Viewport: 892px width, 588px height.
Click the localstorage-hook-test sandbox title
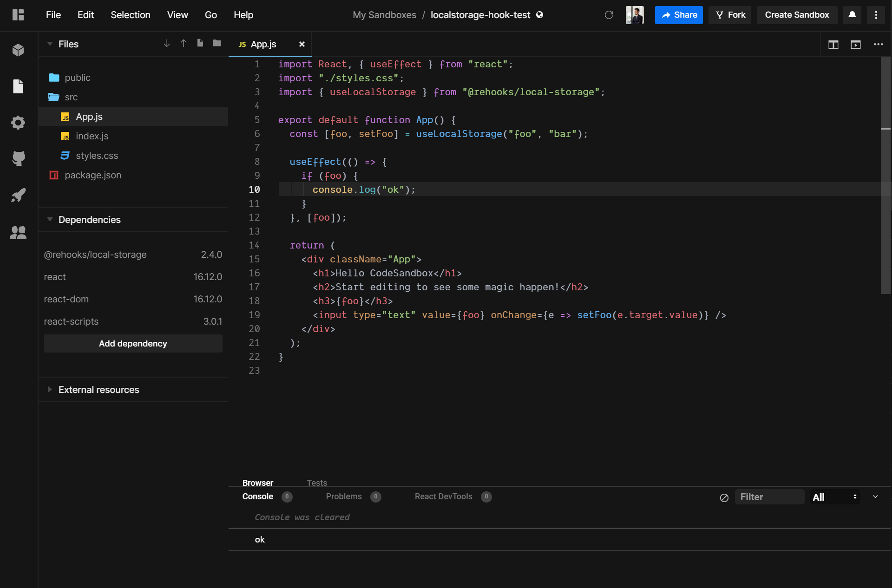pos(480,15)
